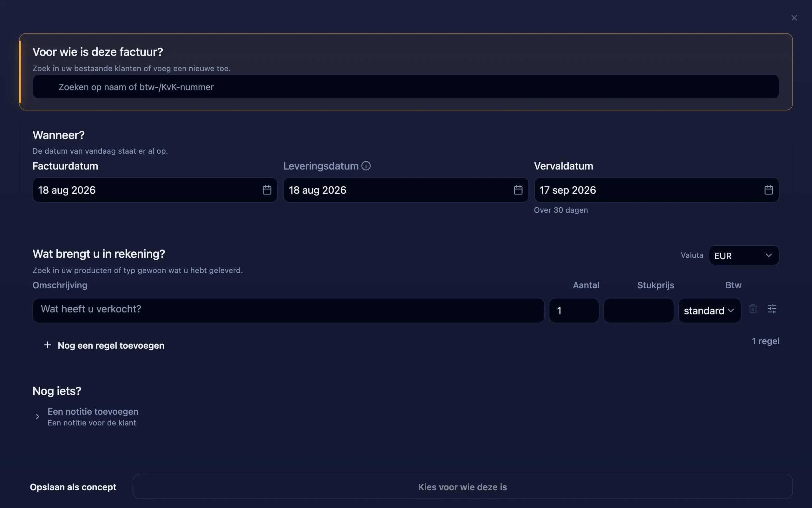Click the Wanneer? heading

pos(58,135)
